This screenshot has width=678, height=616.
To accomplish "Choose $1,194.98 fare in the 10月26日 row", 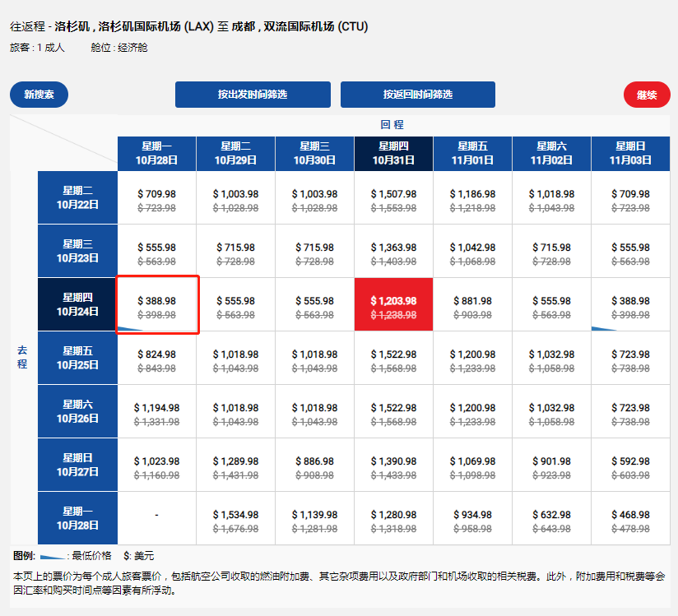I will pyautogui.click(x=156, y=411).
